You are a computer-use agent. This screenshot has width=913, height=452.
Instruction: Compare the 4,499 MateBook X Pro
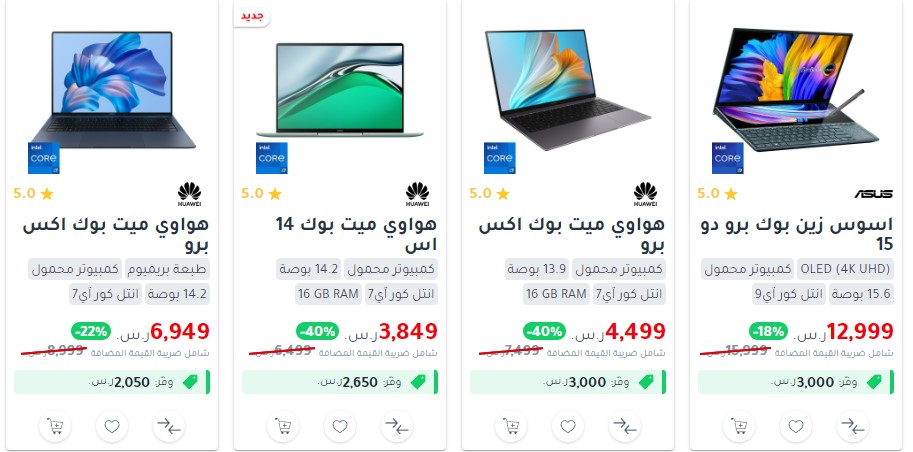click(x=625, y=426)
